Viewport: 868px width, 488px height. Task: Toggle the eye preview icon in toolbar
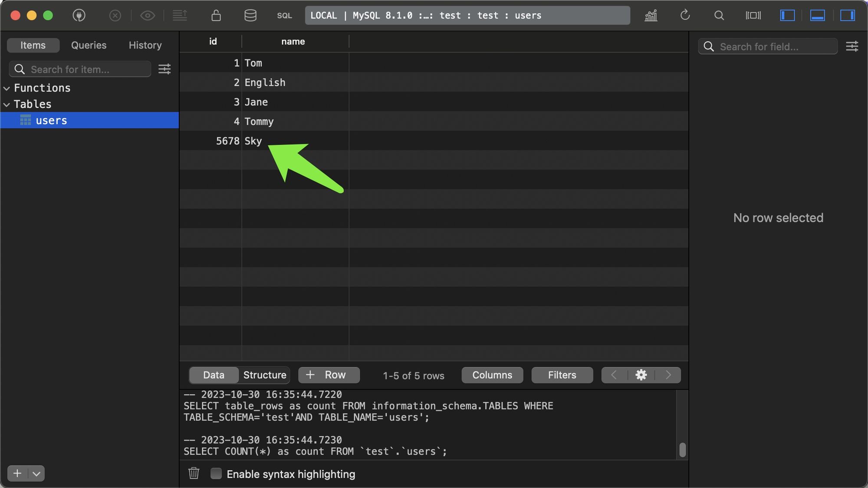point(148,16)
